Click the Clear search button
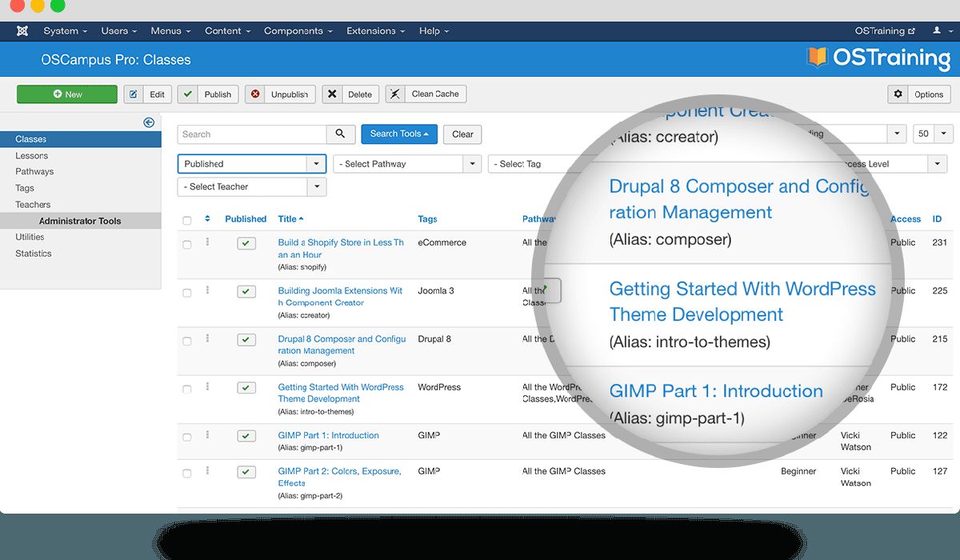Image resolution: width=960 pixels, height=560 pixels. 462,134
